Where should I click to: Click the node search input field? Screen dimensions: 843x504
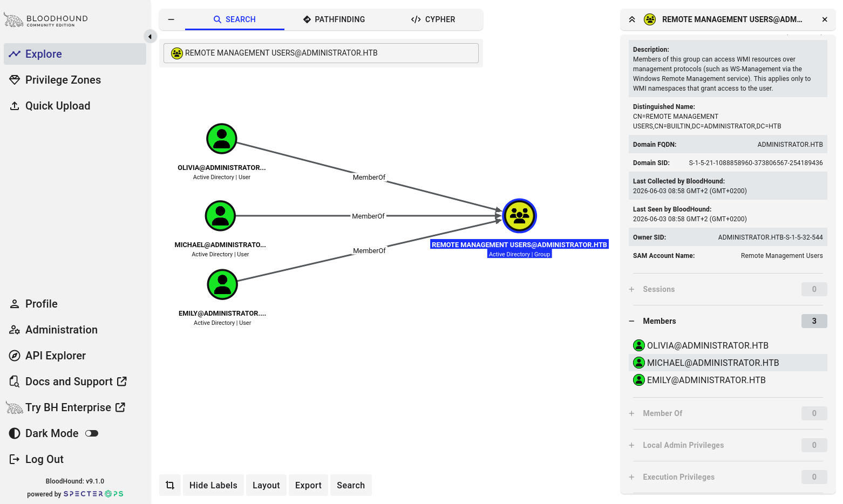[x=321, y=53]
